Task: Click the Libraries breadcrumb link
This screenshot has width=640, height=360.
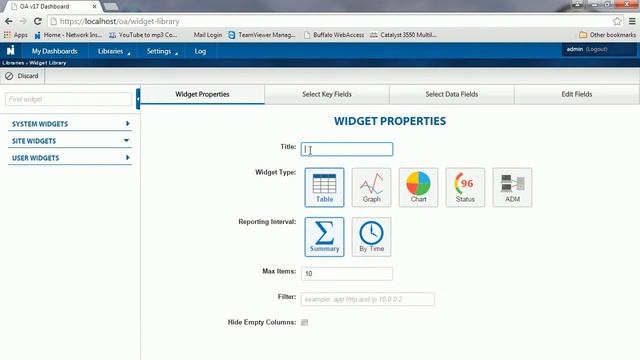Action: click(x=13, y=63)
